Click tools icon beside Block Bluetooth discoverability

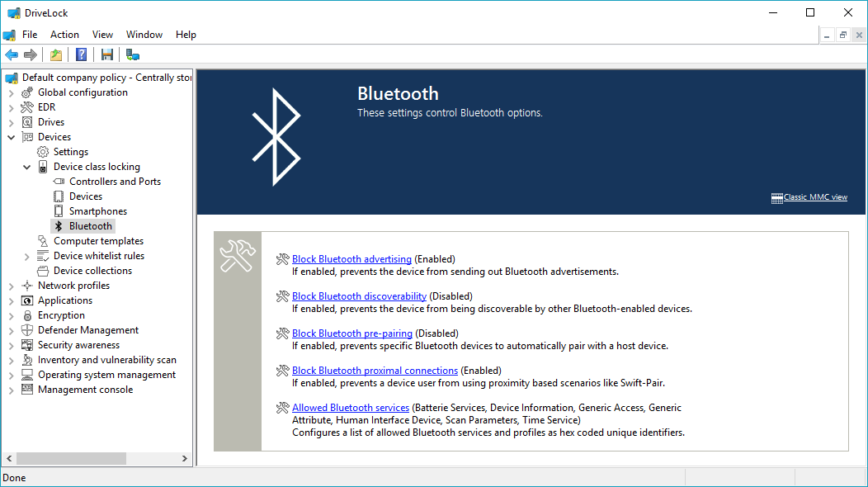283,296
